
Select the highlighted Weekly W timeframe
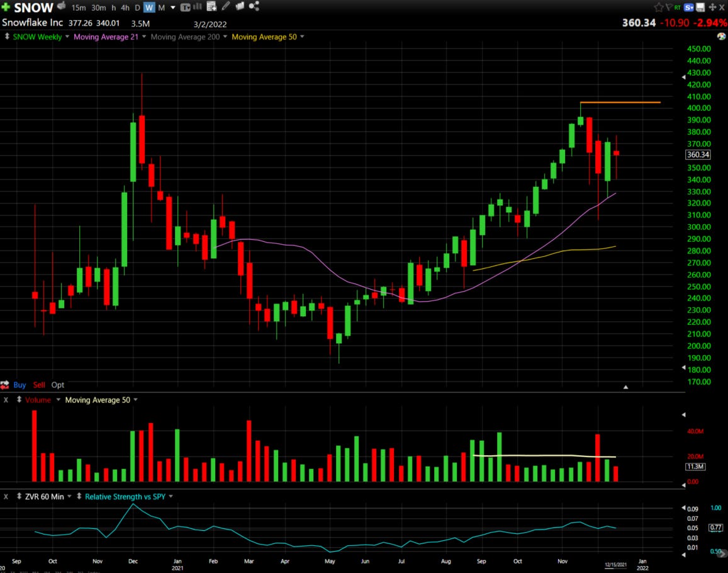[x=149, y=8]
